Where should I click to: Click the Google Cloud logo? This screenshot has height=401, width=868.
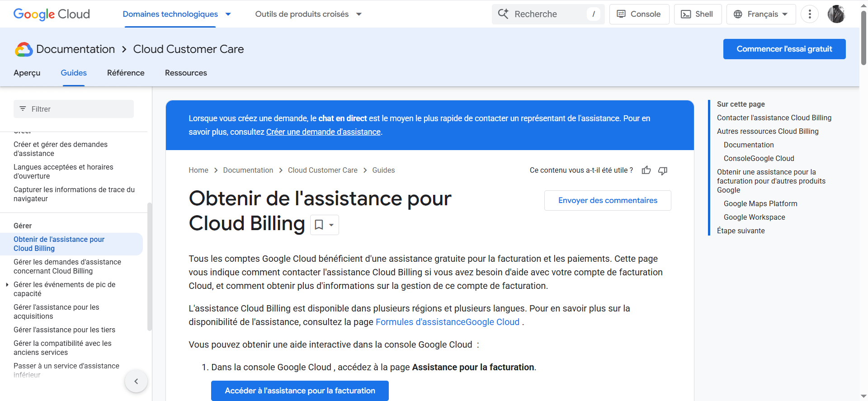[52, 14]
